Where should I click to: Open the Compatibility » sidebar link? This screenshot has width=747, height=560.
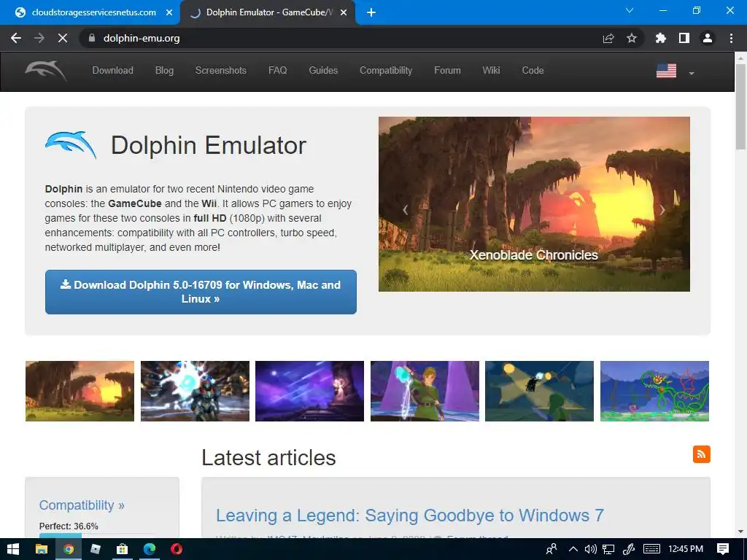(x=82, y=505)
